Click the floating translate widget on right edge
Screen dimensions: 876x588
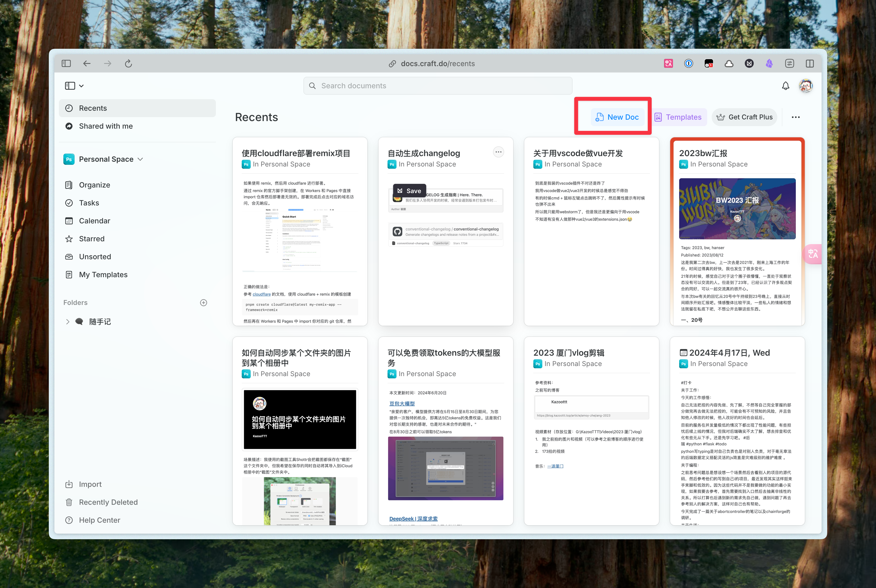[813, 254]
